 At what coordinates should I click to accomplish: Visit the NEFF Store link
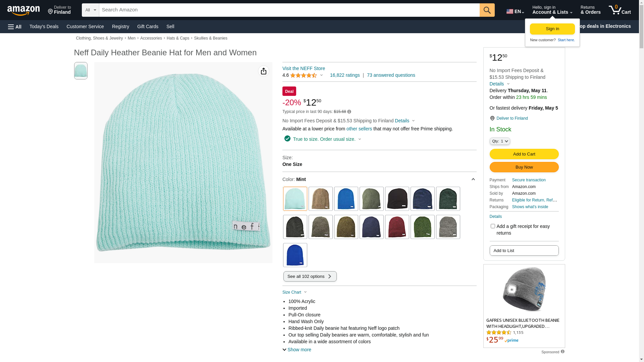coord(304,68)
